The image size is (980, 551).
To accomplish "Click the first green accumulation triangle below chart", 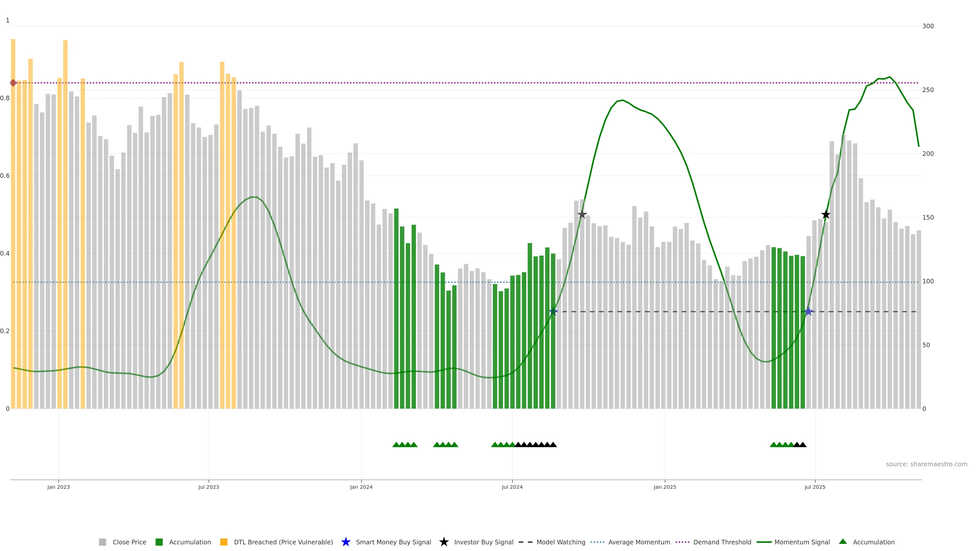I will (396, 445).
